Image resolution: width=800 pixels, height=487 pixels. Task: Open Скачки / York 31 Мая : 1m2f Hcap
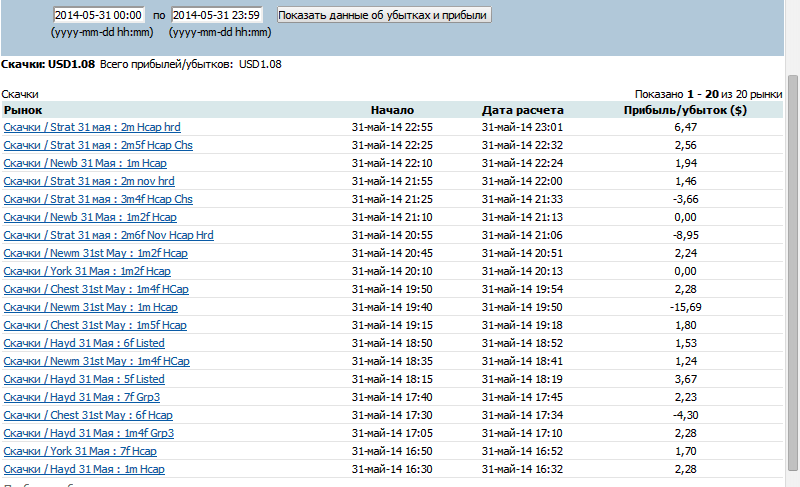pos(87,271)
